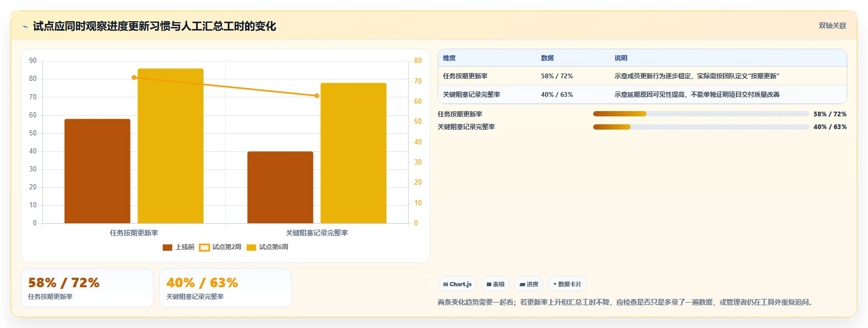Click the yellow 关键阻塞记录完整率 bar in chart
Viewport: 868px width, 328px height.
click(354, 153)
